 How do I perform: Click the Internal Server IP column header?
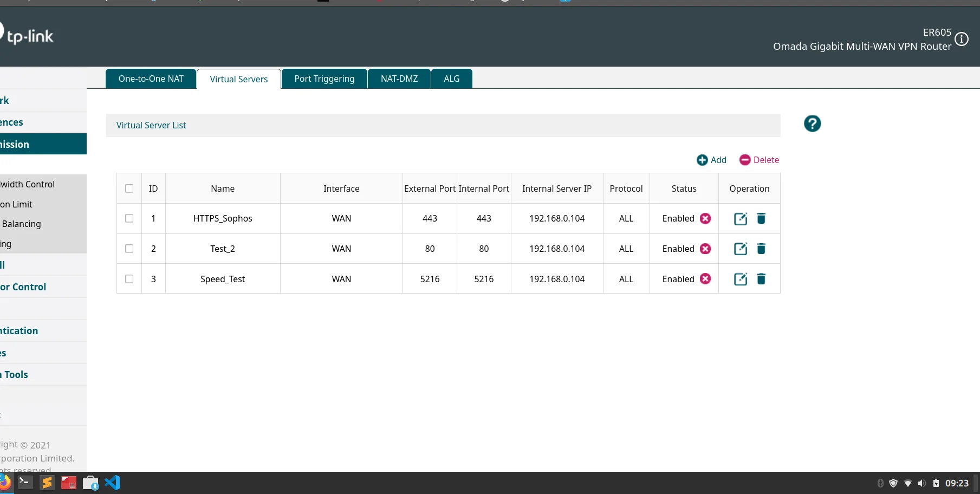coord(557,188)
